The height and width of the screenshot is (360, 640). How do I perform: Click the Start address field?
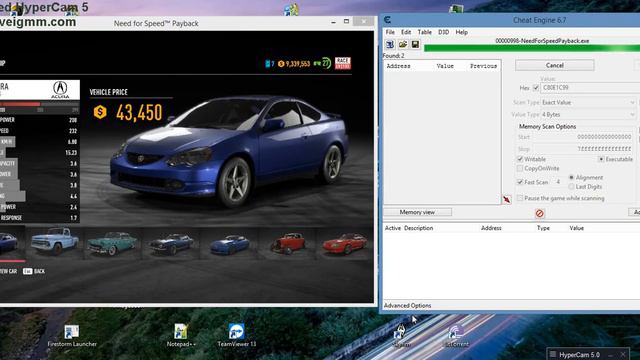605,137
